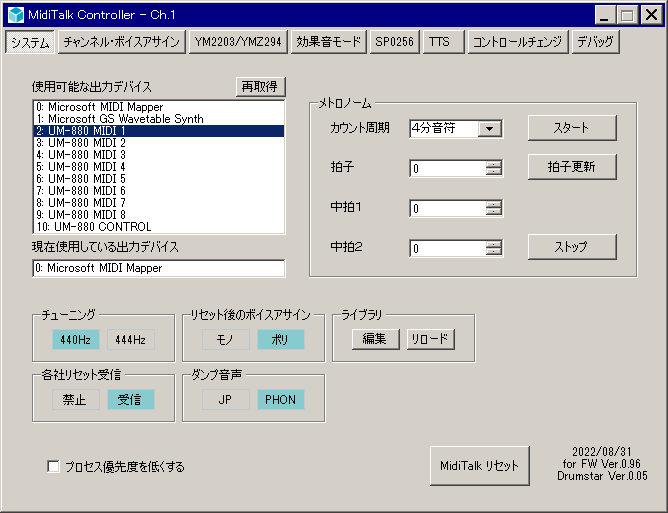Close the MidiTalk Controller window
Screen dimensions: 668x513
point(652,15)
